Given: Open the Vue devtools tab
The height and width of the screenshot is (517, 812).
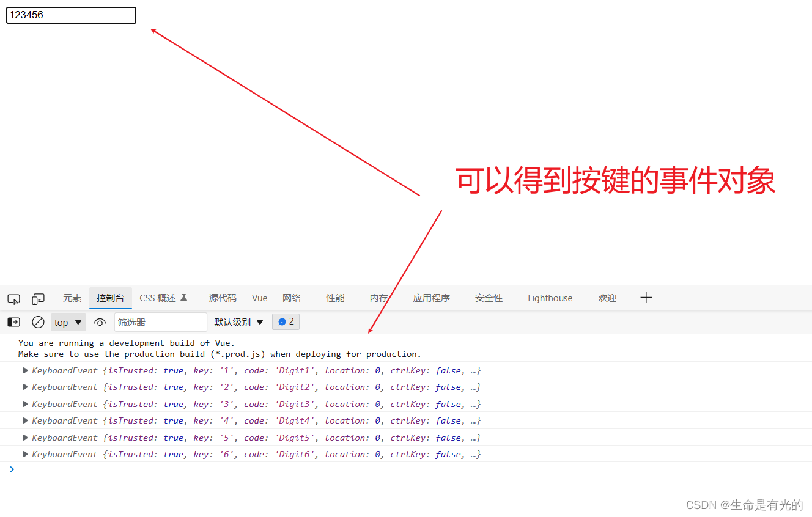Looking at the screenshot, I should 260,298.
